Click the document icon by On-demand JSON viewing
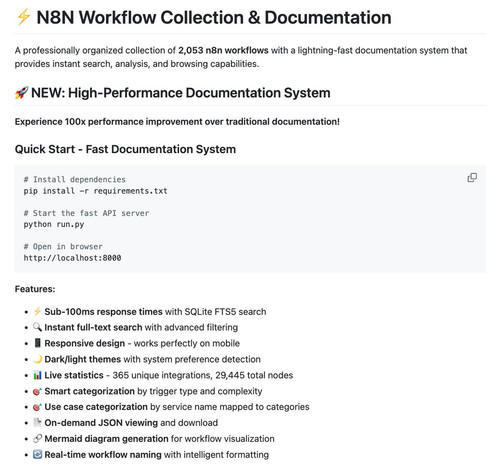 (37, 423)
